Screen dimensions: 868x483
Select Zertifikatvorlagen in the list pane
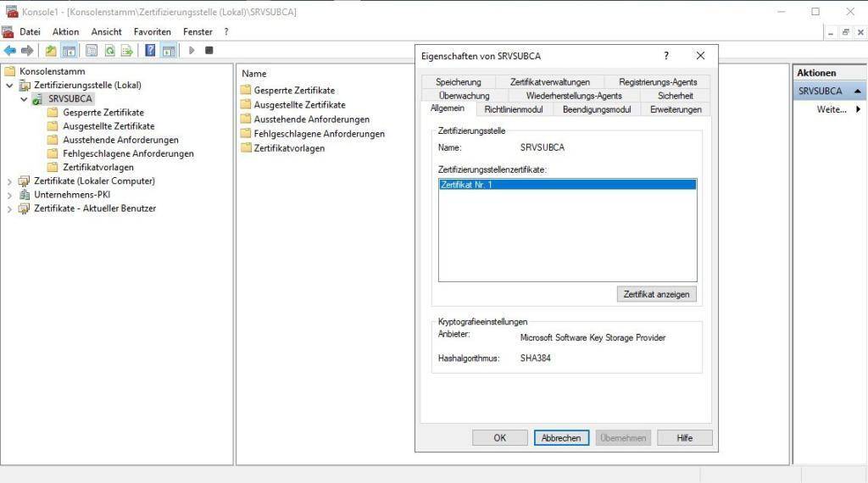click(x=290, y=148)
